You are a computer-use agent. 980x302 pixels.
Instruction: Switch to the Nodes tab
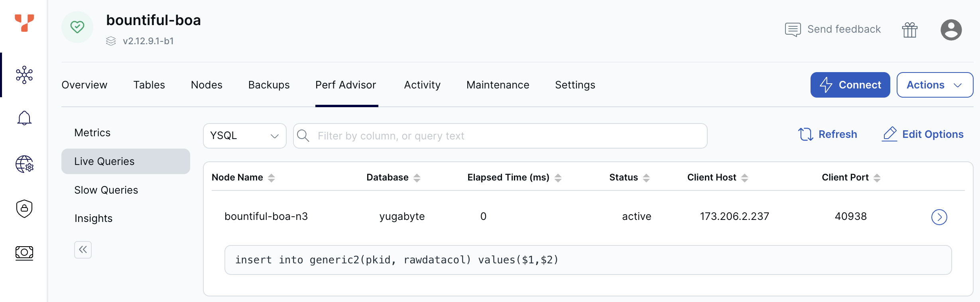tap(207, 85)
